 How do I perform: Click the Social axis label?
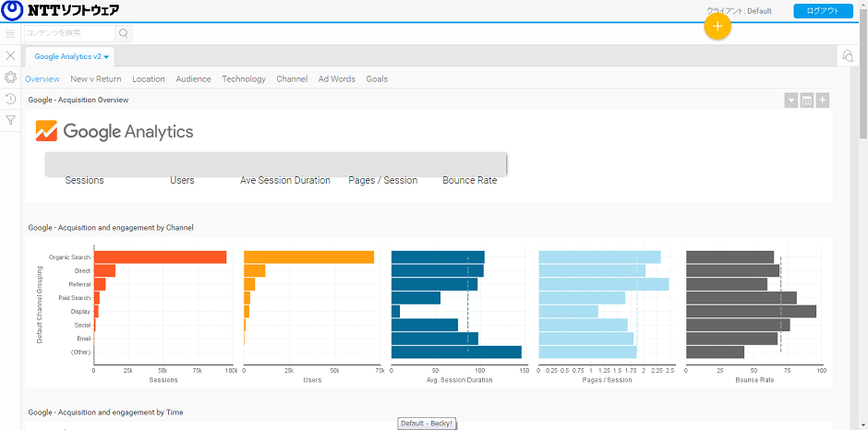(82, 325)
